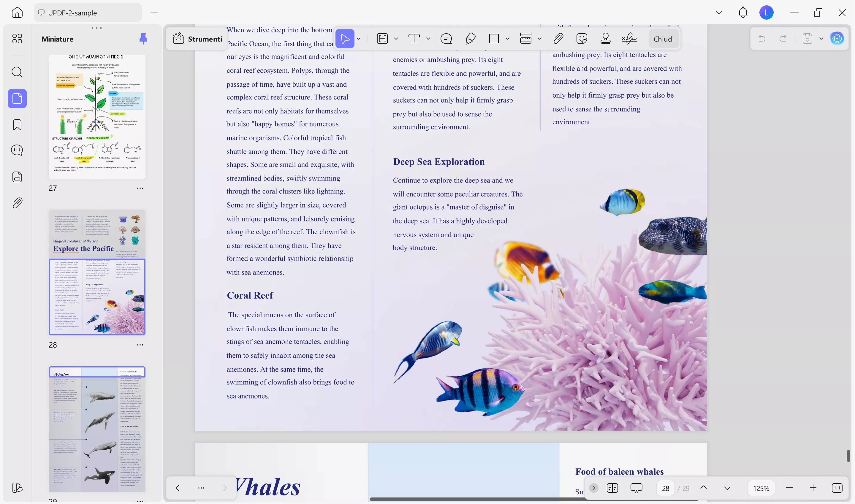Open the Strumenti tools menu
855x504 pixels.
coord(198,39)
